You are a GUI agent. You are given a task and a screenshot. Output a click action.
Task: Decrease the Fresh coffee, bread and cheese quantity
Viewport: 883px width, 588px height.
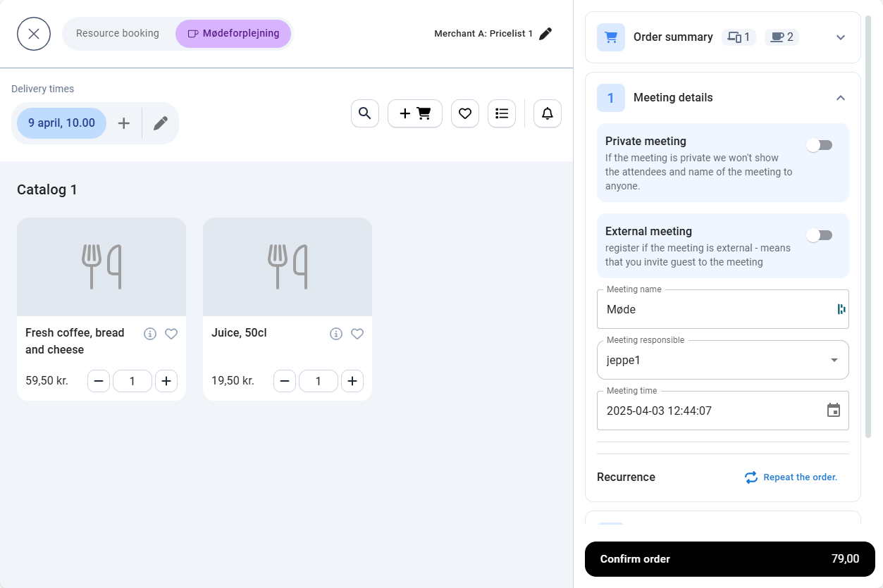coord(99,381)
